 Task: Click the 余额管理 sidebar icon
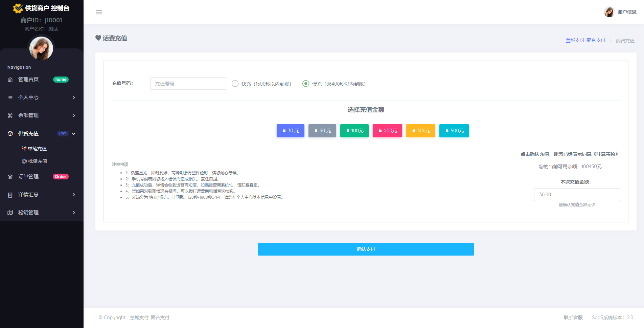pyautogui.click(x=10, y=115)
